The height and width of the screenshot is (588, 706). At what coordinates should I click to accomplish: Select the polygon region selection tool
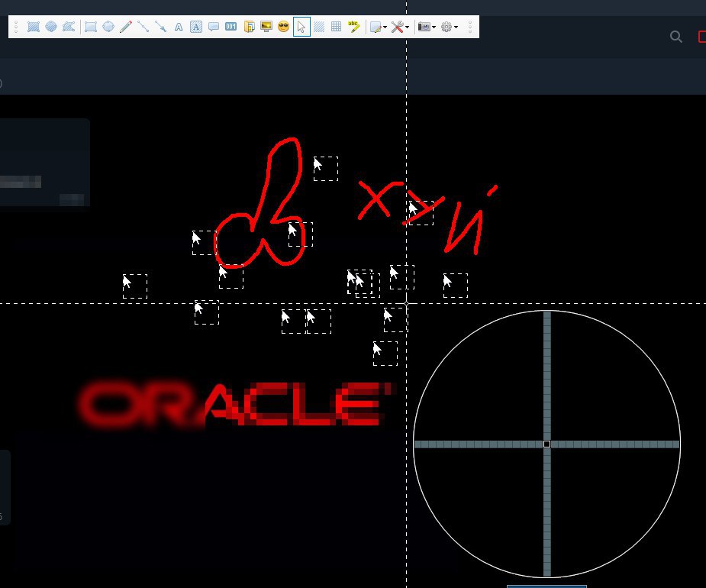(69, 27)
